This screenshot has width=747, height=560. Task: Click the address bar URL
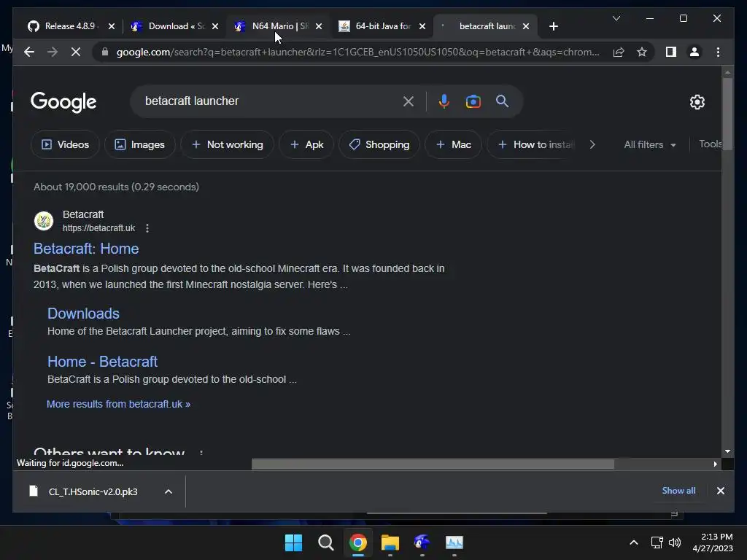point(357,52)
